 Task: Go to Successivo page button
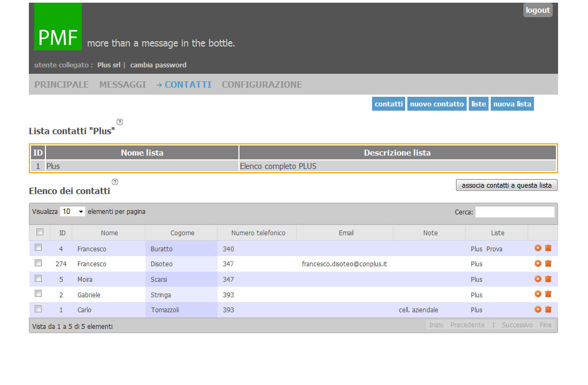pyautogui.click(x=517, y=325)
